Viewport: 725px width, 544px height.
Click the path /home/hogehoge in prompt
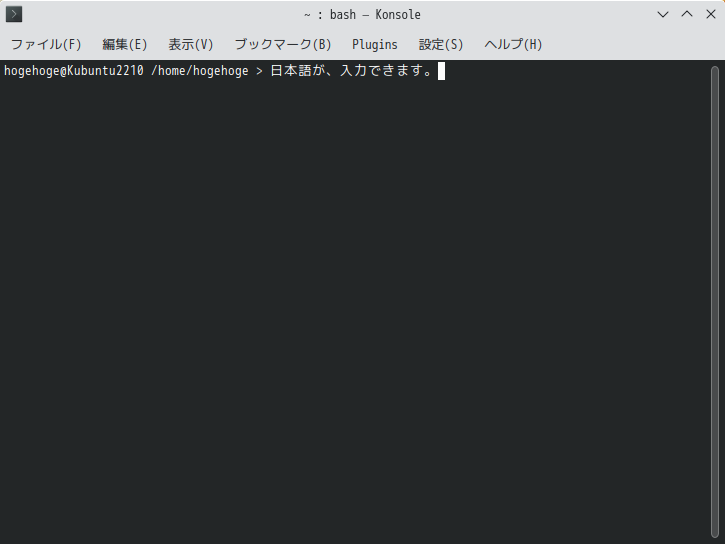[200, 71]
